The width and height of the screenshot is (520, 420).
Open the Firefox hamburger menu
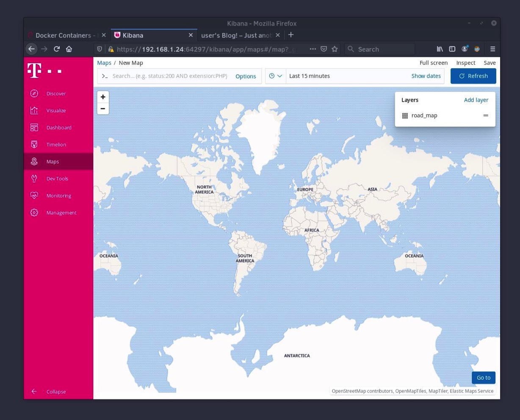pyautogui.click(x=492, y=49)
